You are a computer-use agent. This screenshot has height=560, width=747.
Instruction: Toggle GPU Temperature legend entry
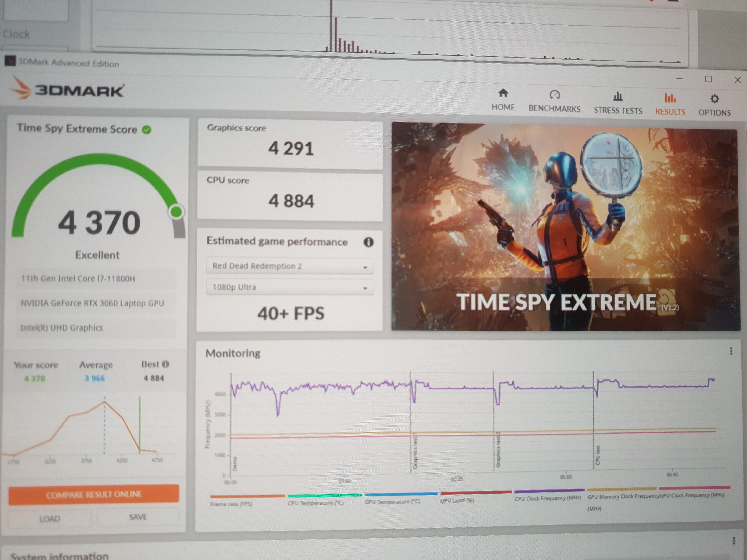point(401,498)
